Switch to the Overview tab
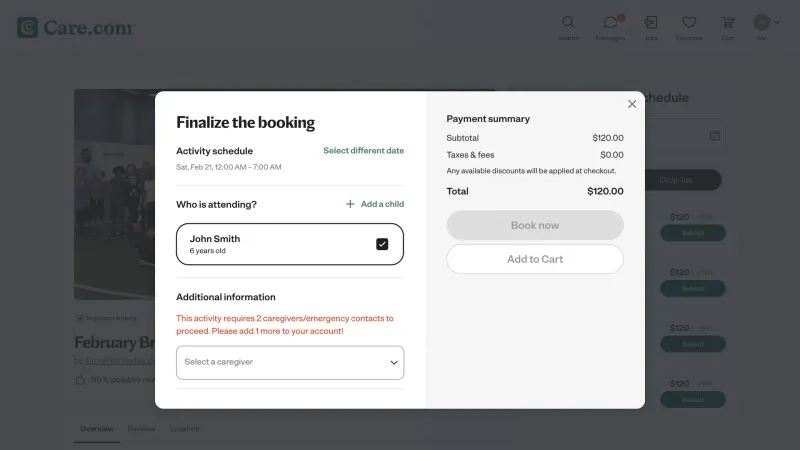The height and width of the screenshot is (450, 800). click(97, 429)
